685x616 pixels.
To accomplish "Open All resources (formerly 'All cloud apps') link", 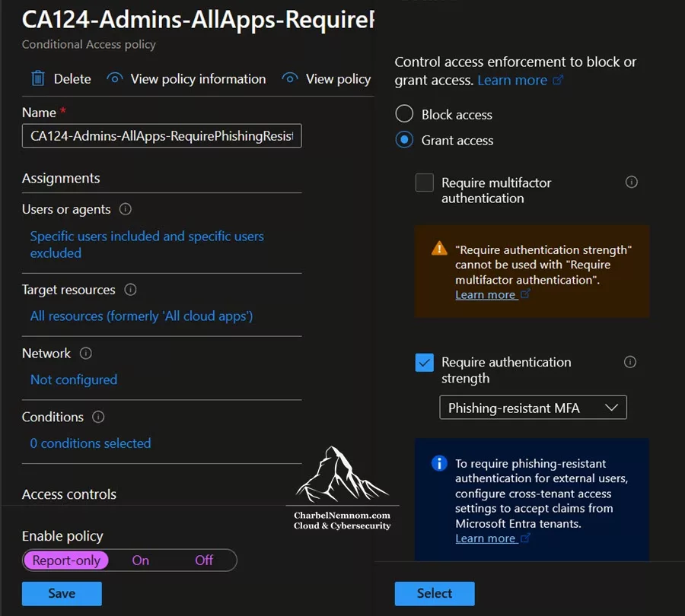I will click(x=142, y=316).
